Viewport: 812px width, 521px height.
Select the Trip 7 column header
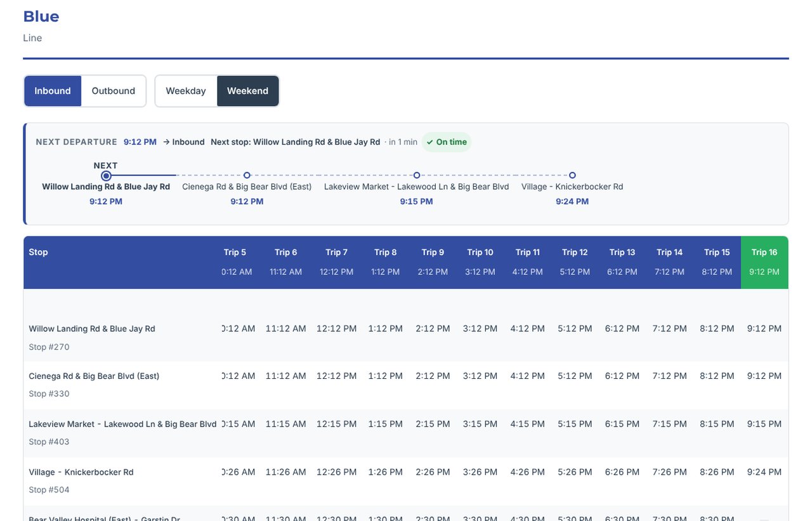click(336, 262)
